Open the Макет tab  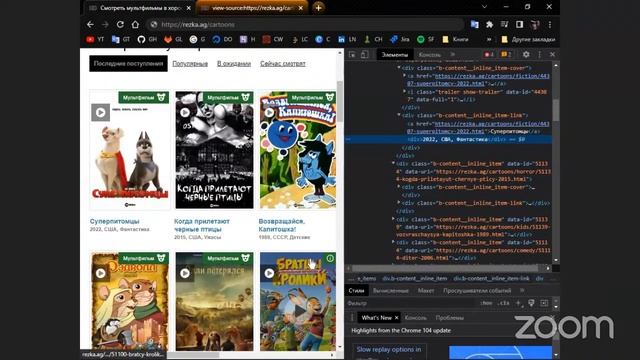[x=426, y=291]
